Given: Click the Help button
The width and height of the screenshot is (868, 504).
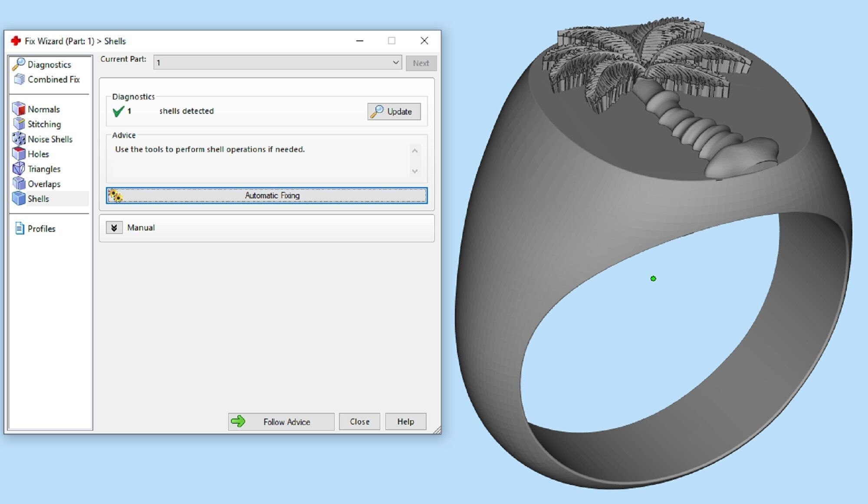Looking at the screenshot, I should pyautogui.click(x=406, y=422).
